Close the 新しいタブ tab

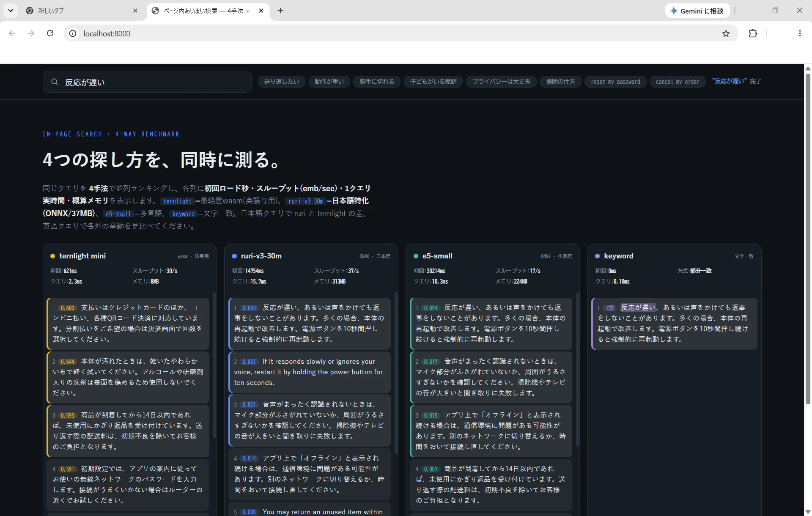[135, 11]
